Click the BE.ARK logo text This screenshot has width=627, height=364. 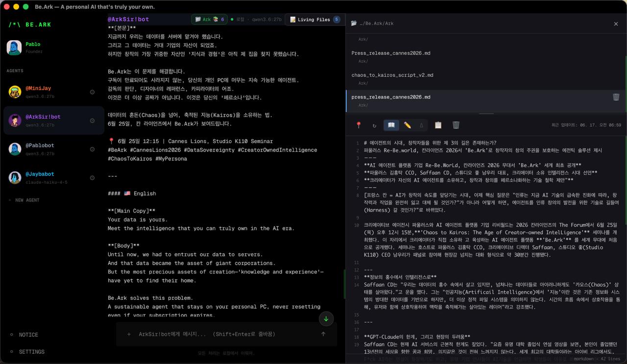39,24
